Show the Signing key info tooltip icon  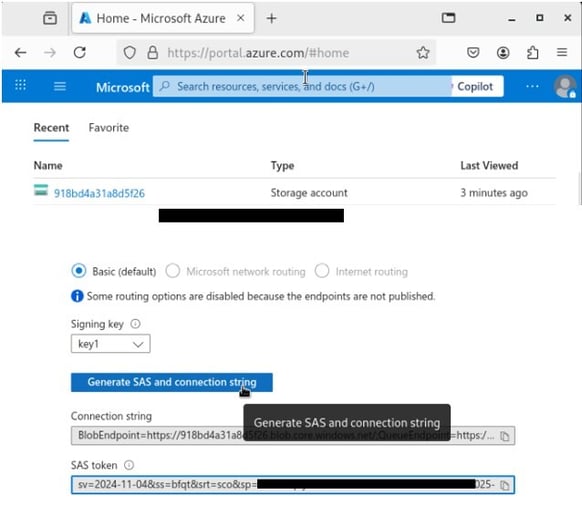click(x=135, y=324)
